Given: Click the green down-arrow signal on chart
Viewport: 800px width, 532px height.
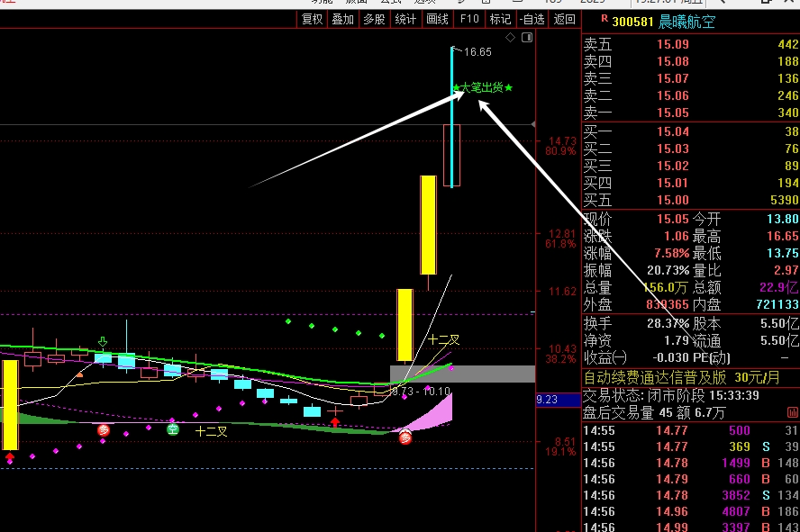Looking at the screenshot, I should pyautogui.click(x=103, y=341).
